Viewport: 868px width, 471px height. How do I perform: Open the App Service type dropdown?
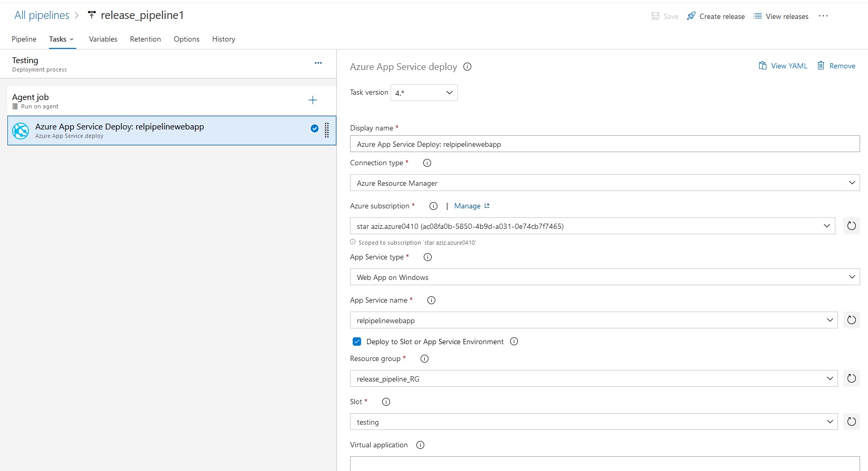click(x=605, y=277)
